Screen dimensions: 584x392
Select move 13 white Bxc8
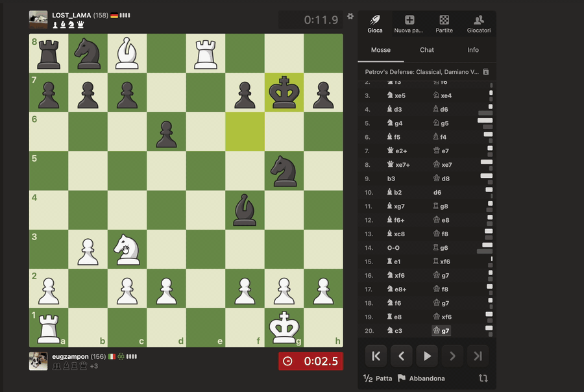[x=396, y=234]
